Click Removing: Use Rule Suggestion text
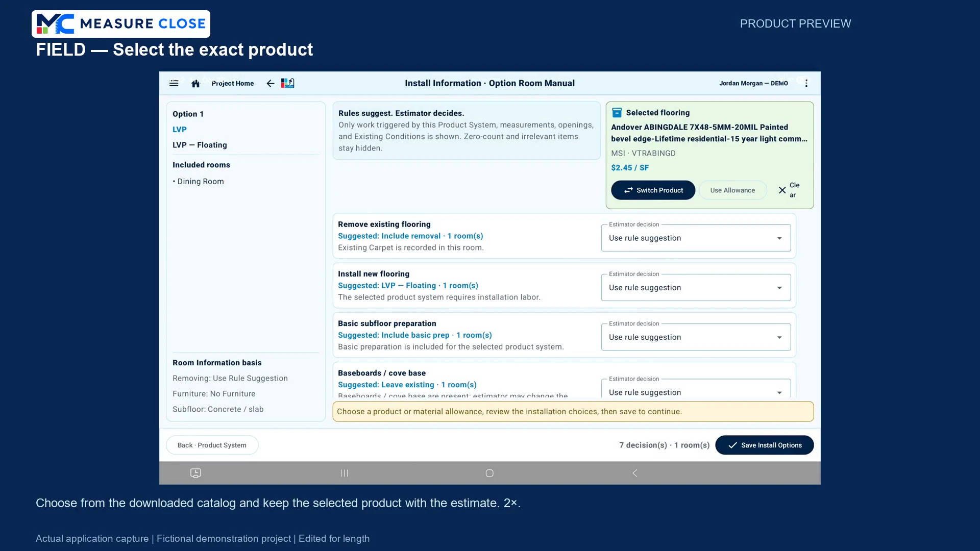980x551 pixels. [x=230, y=379]
